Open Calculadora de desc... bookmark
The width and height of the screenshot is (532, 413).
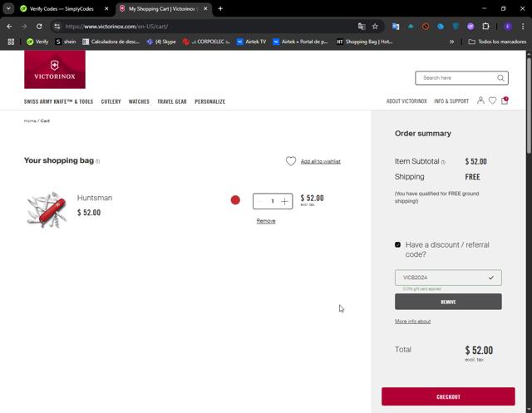pyautogui.click(x=111, y=42)
